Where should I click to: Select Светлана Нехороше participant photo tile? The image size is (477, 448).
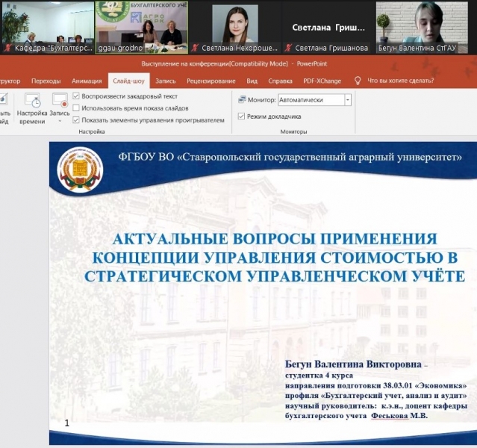[x=235, y=28]
